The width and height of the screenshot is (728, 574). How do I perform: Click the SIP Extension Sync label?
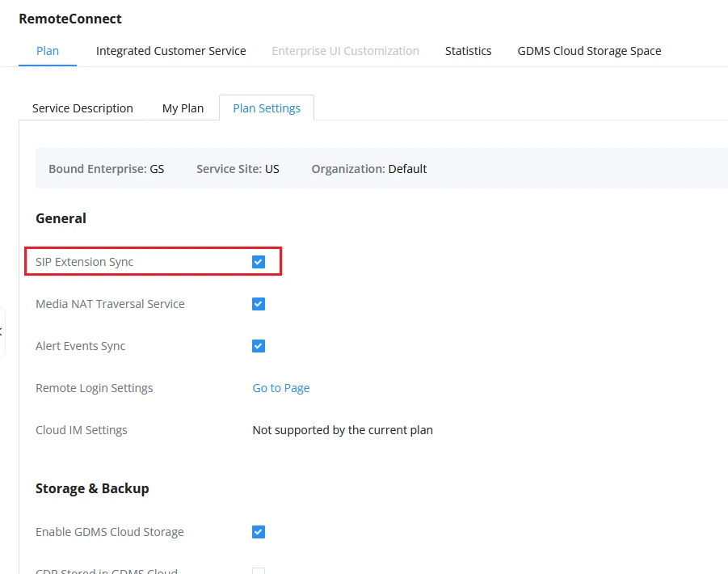pyautogui.click(x=85, y=262)
